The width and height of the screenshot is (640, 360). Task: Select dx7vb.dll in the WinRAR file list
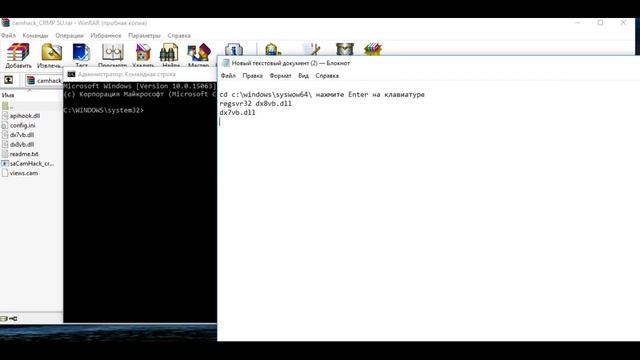22,135
